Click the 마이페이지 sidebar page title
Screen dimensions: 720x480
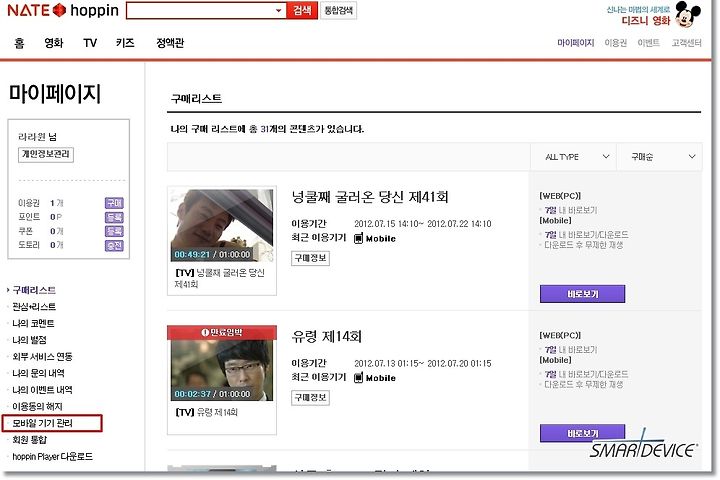[x=55, y=94]
